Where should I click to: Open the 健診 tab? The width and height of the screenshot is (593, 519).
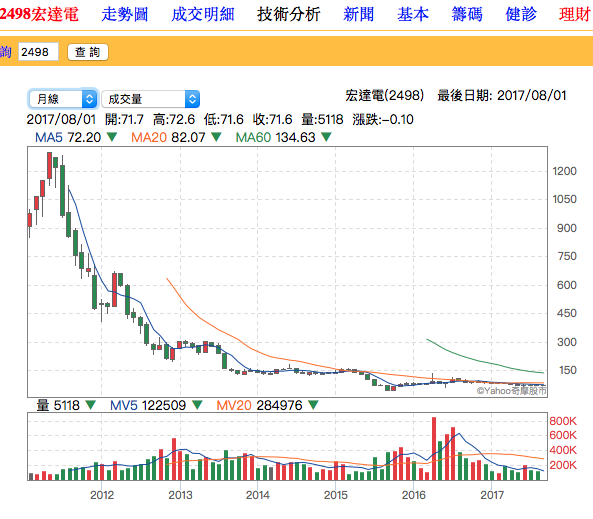[521, 14]
